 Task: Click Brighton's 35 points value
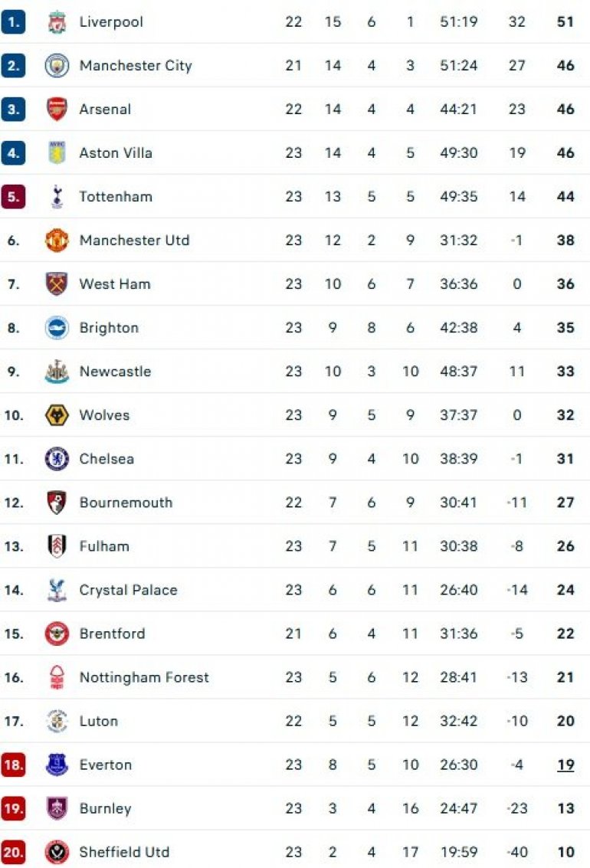(565, 328)
